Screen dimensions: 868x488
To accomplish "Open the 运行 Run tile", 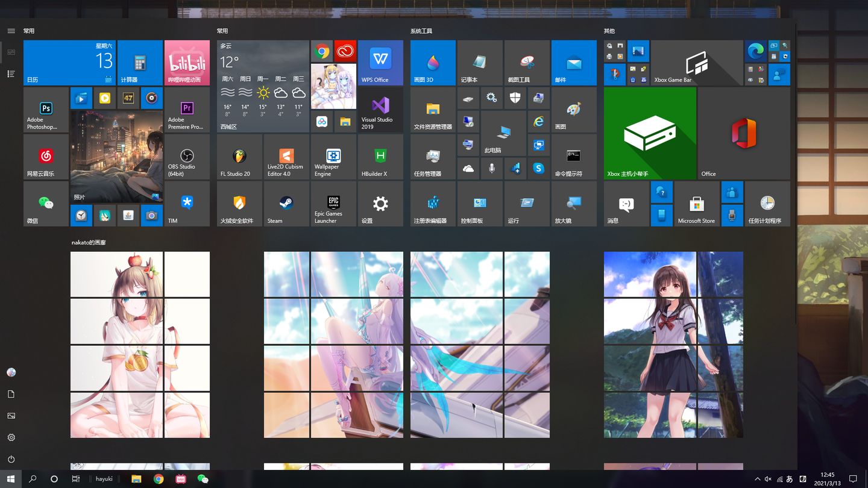I will click(x=527, y=204).
